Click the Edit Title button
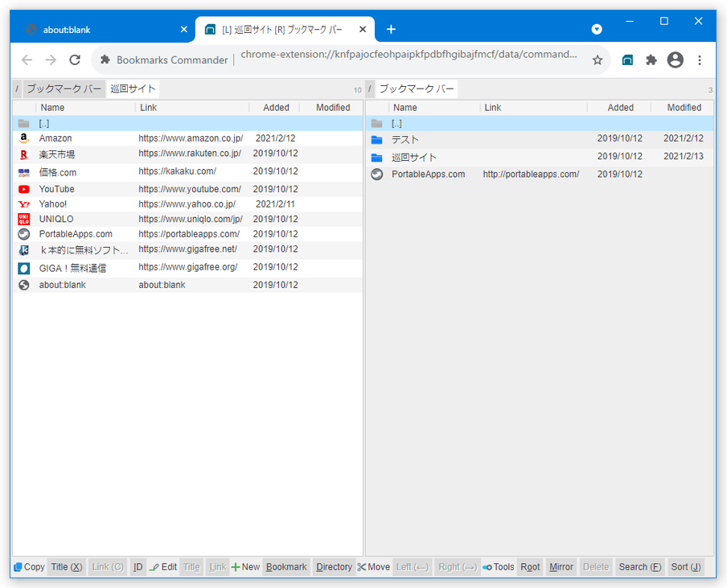 (191, 566)
